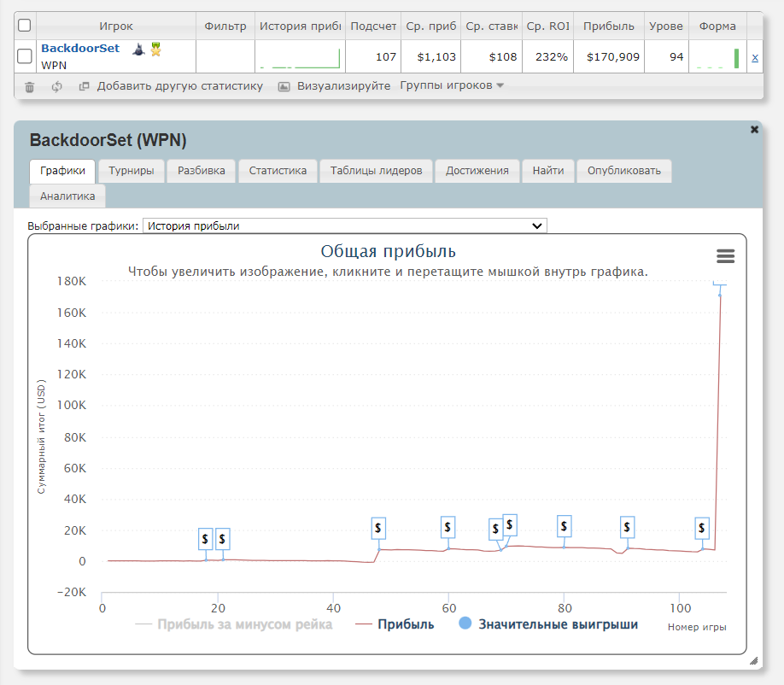
Task: Open the BackdoorSet player link
Action: [80, 49]
